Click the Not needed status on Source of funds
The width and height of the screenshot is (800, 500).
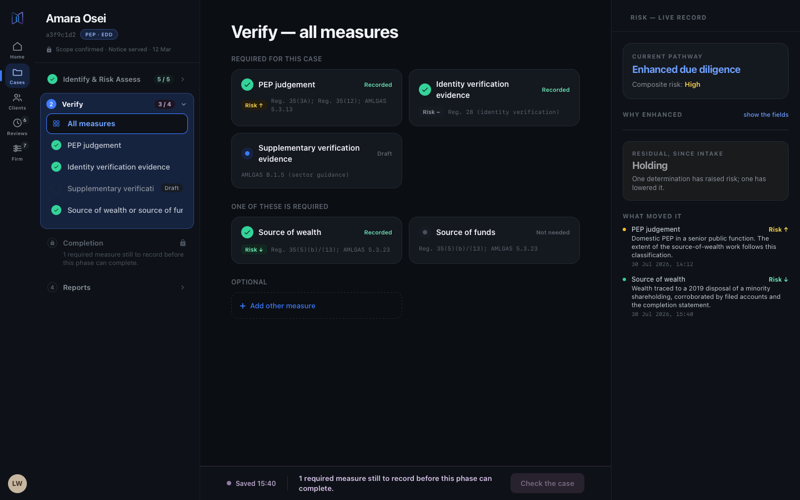click(553, 232)
